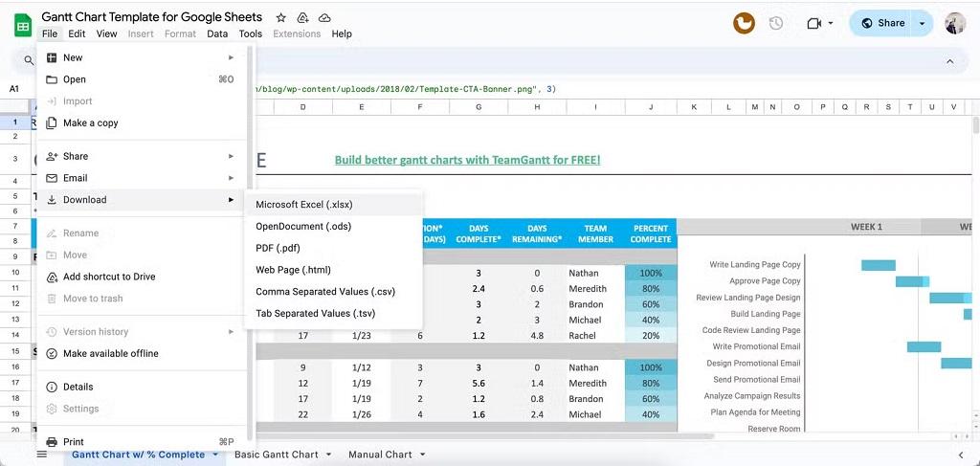
Task: Click the move to Drive folder icon
Action: (302, 17)
